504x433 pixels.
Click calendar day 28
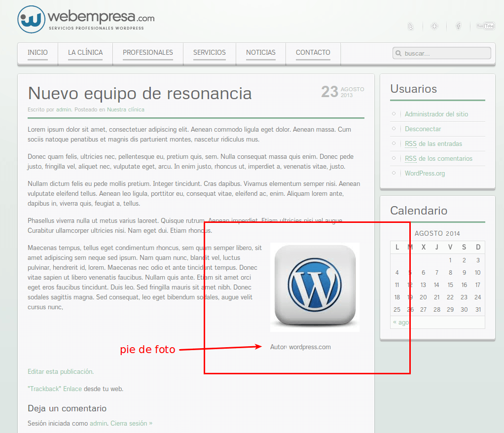pyautogui.click(x=437, y=310)
